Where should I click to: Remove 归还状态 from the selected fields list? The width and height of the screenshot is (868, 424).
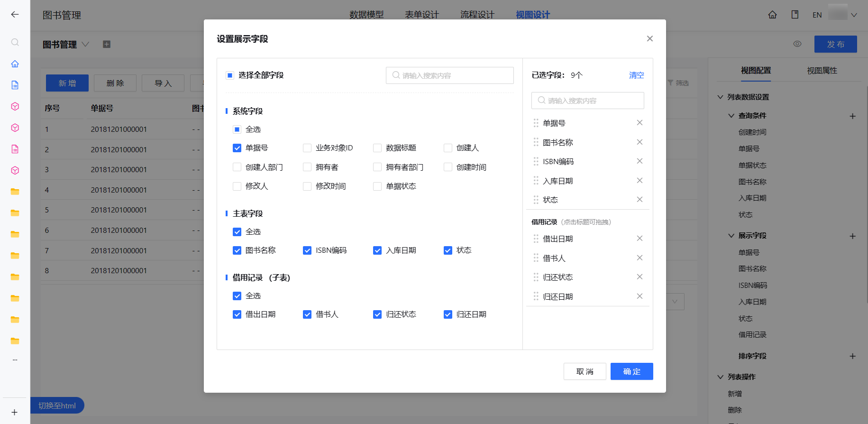click(640, 277)
